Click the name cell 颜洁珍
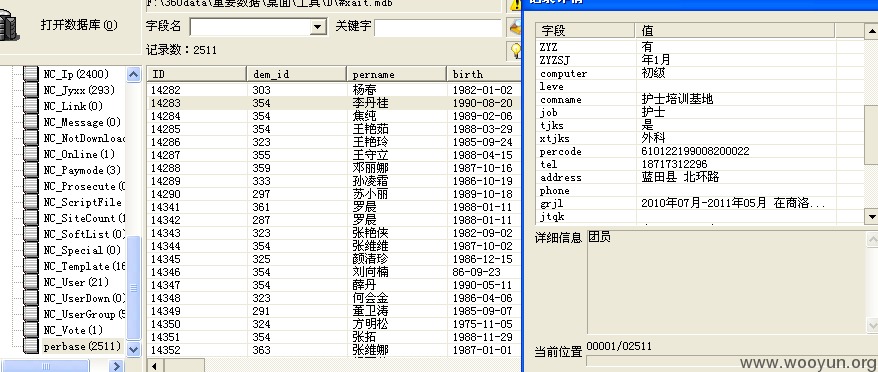Image resolution: width=878 pixels, height=372 pixels. [x=370, y=259]
